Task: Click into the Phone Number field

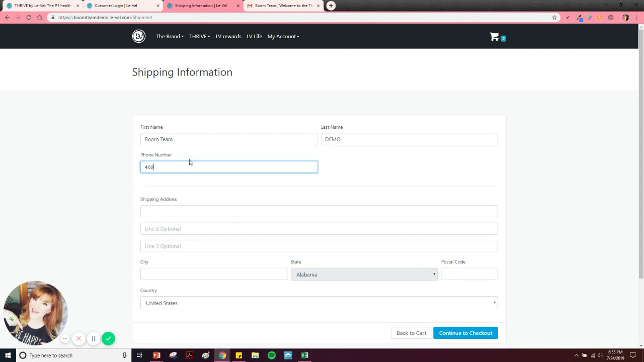Action: [229, 167]
